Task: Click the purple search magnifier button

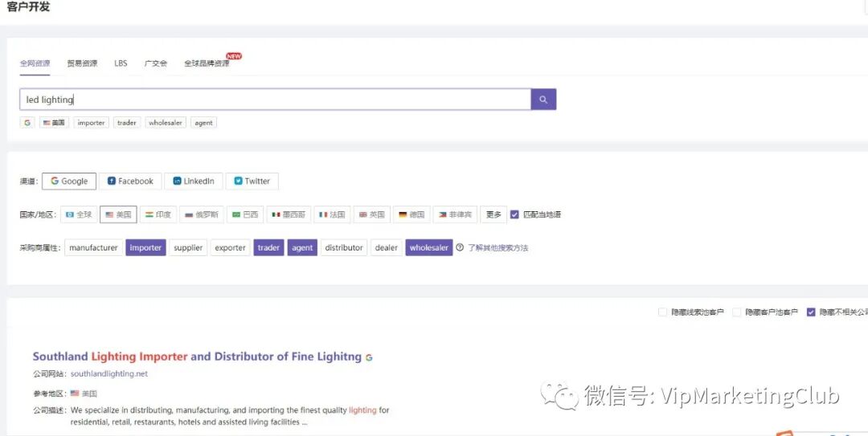Action: pos(543,100)
